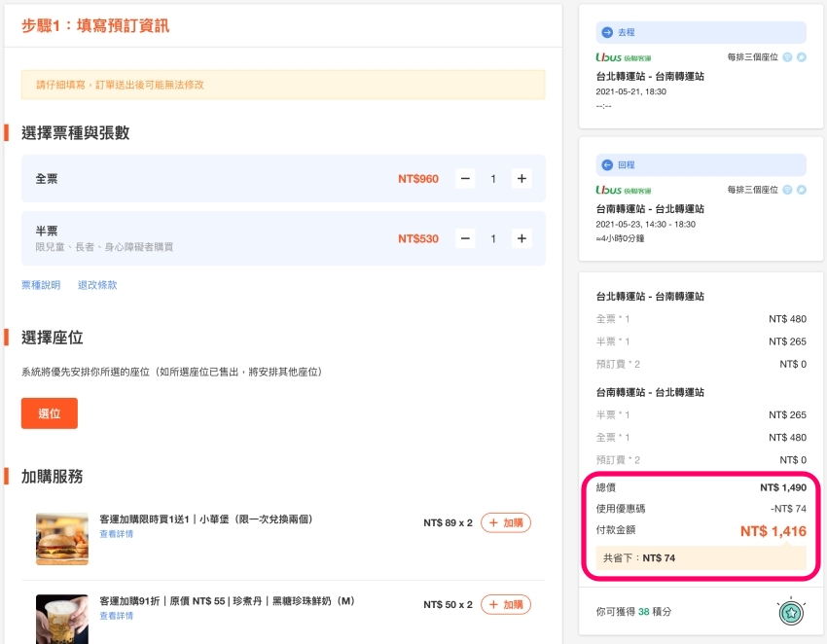The image size is (827, 644).
Task: Open the 票種說明 ticket type link
Action: 41,285
